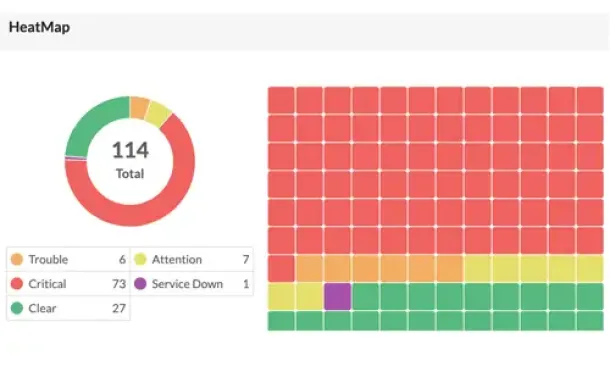Click the Critical count 73
610x366 pixels.
(119, 284)
